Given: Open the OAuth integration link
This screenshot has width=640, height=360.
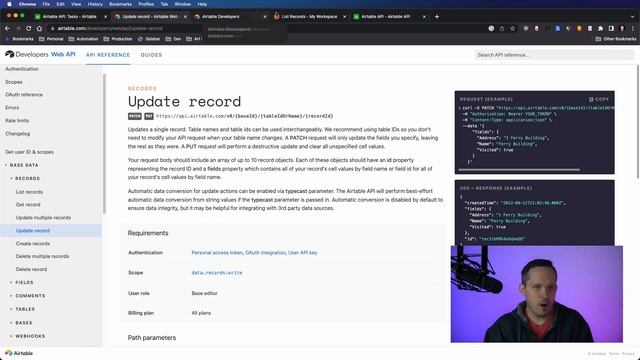Looking at the screenshot, I should click(265, 253).
